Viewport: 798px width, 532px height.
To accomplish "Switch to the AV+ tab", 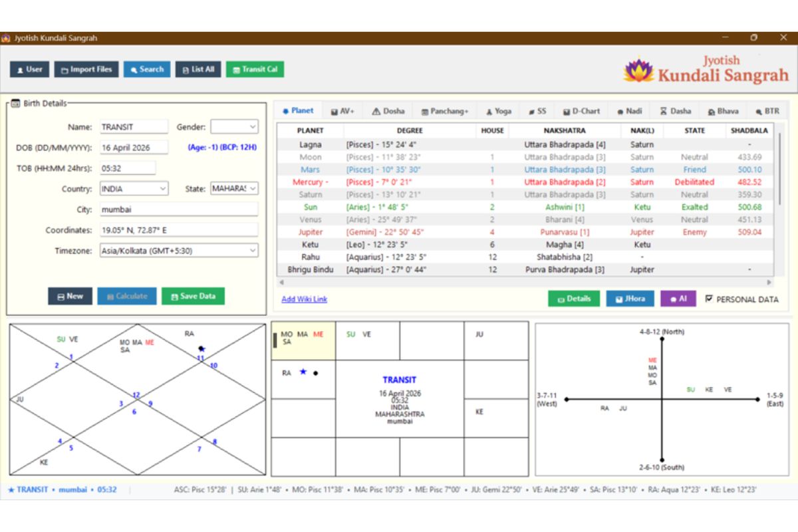I will coord(343,112).
